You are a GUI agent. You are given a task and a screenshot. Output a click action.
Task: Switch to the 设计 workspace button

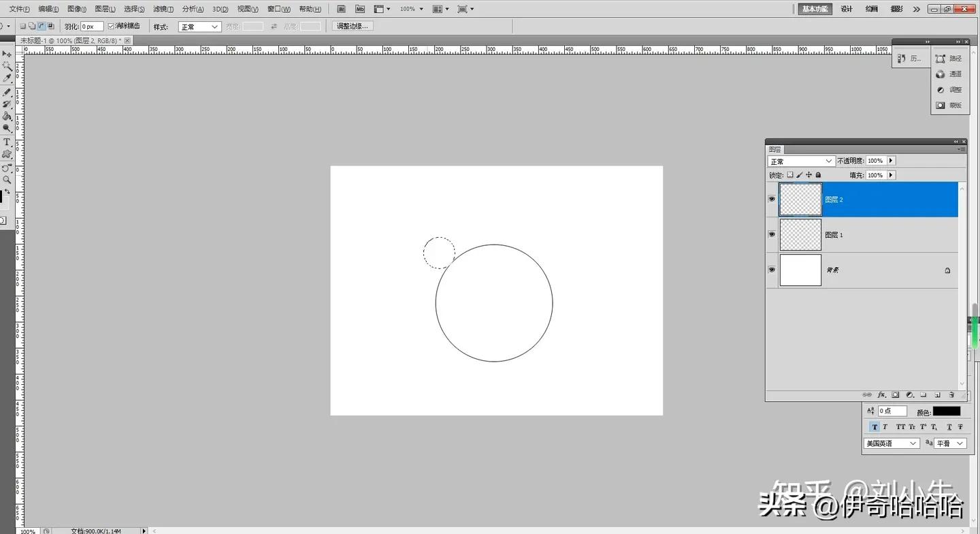tap(847, 9)
